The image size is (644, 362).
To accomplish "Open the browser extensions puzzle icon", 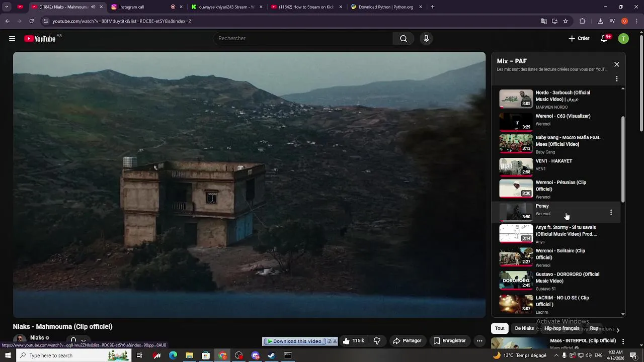I will click(x=583, y=21).
